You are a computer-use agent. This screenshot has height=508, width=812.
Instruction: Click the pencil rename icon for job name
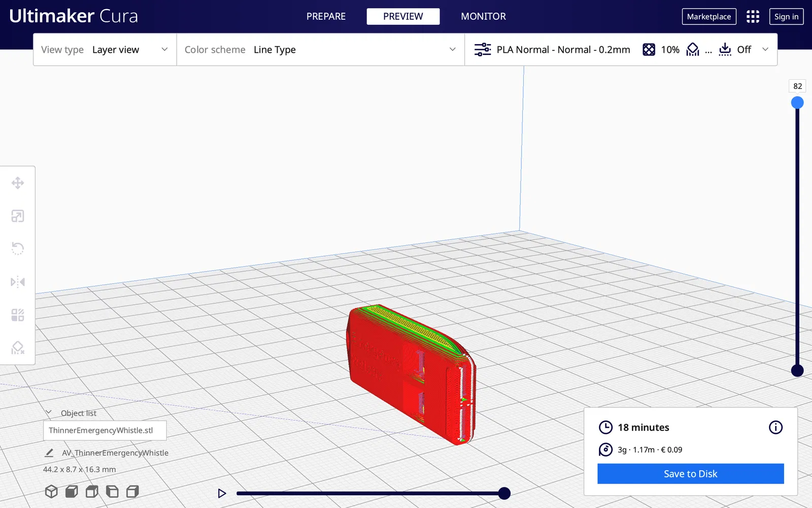pos(49,453)
